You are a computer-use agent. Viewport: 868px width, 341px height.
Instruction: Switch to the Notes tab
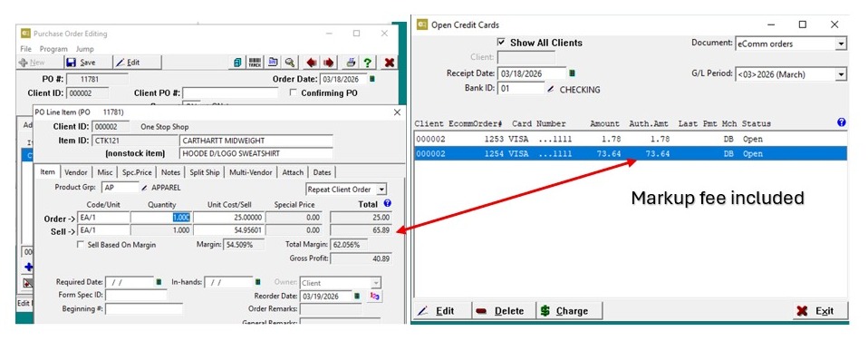click(170, 172)
